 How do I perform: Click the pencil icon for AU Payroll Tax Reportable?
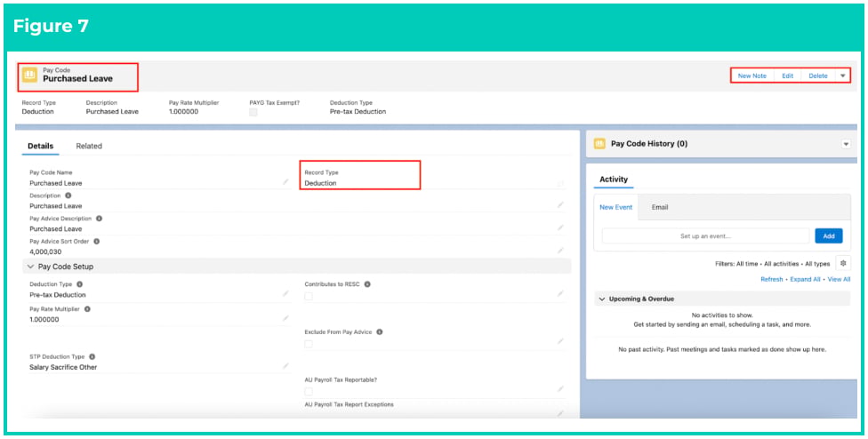click(x=560, y=389)
